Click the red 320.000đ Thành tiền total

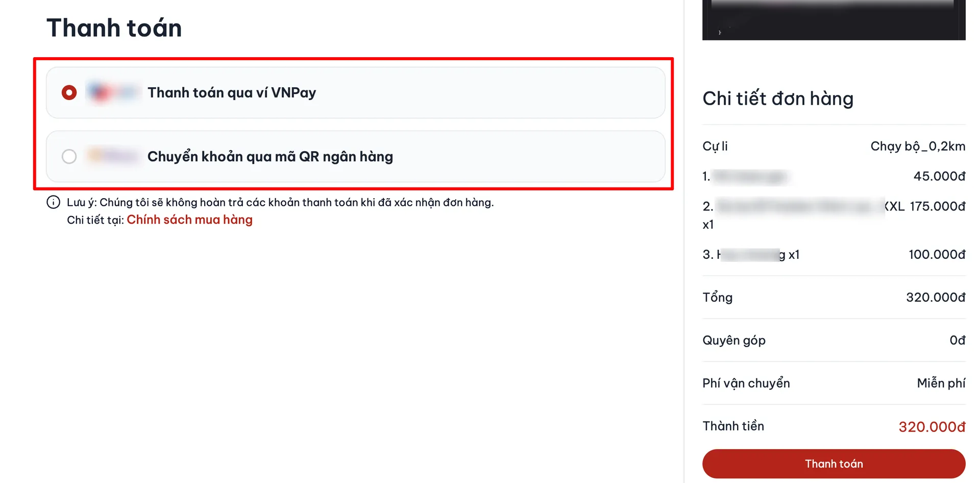click(932, 427)
